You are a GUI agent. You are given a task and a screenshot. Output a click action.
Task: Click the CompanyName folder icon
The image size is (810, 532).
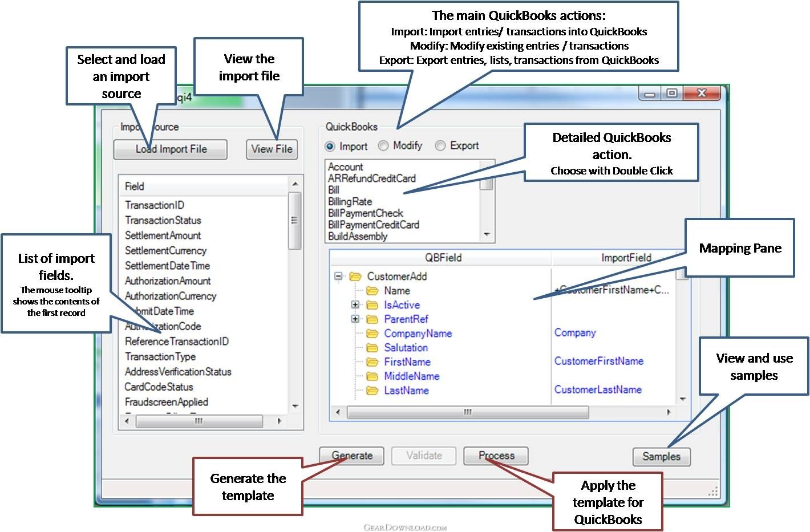point(372,334)
